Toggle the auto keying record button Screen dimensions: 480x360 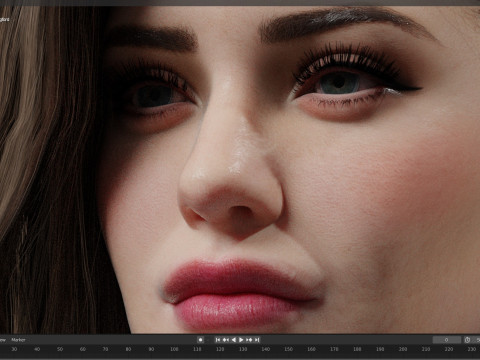coord(200,340)
